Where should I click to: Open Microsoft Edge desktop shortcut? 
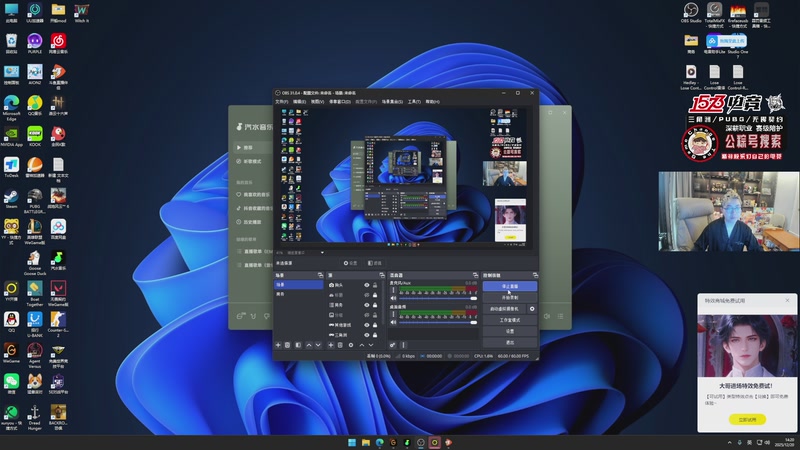click(x=11, y=107)
